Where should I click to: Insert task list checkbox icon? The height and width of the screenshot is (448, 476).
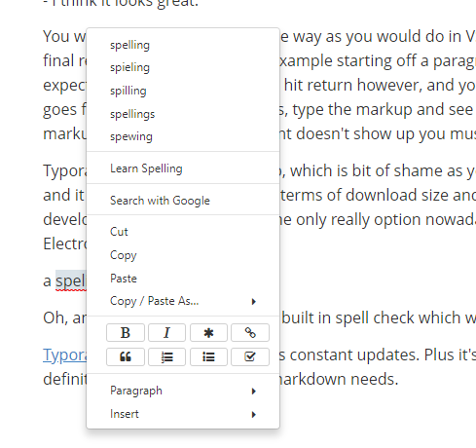(250, 356)
